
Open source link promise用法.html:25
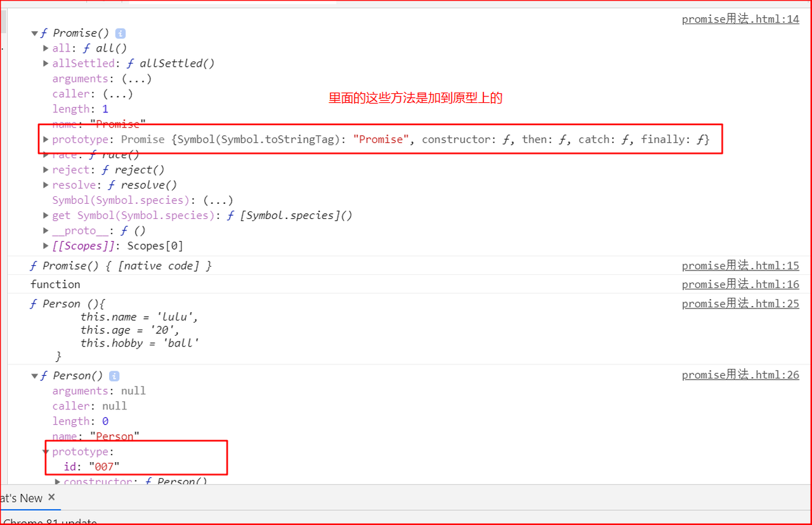pos(740,303)
